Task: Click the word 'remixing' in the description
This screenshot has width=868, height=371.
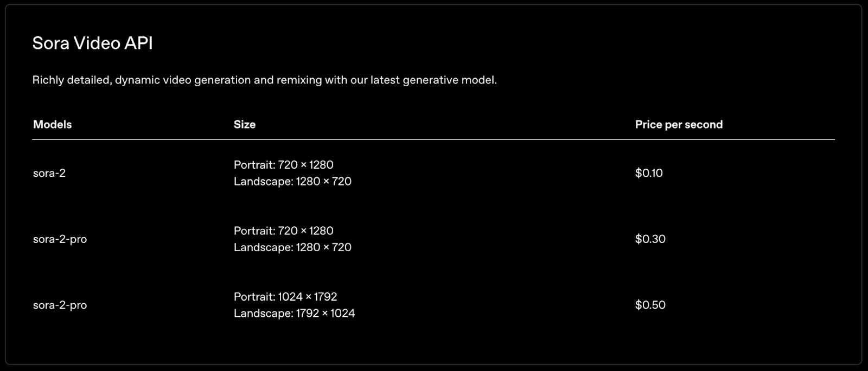Action: [299, 80]
